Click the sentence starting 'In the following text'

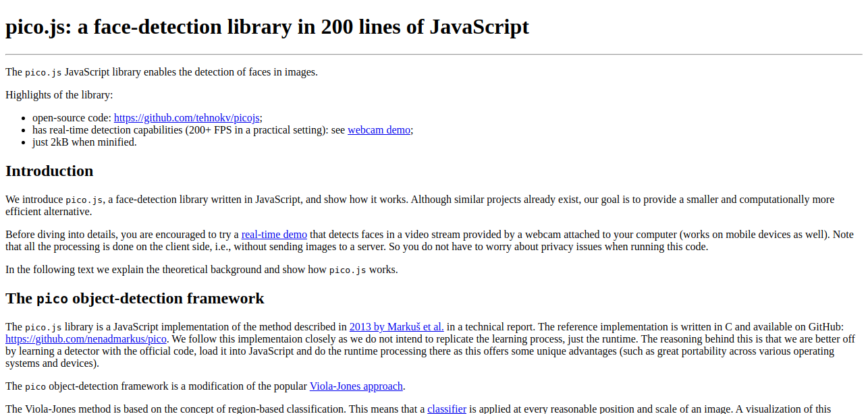[x=202, y=270]
